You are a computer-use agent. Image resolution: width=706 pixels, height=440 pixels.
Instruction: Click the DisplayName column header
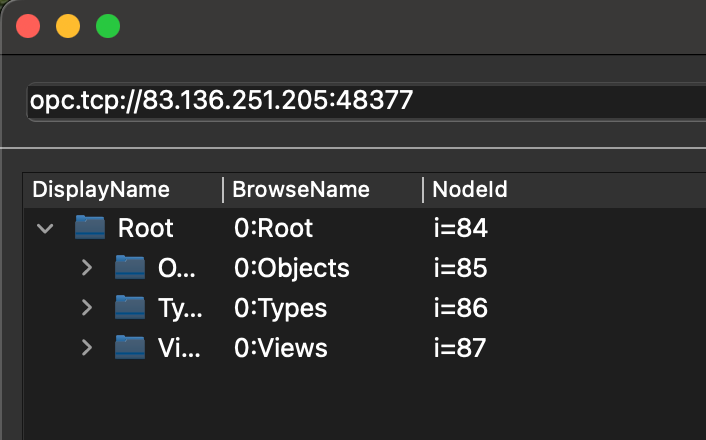101,190
